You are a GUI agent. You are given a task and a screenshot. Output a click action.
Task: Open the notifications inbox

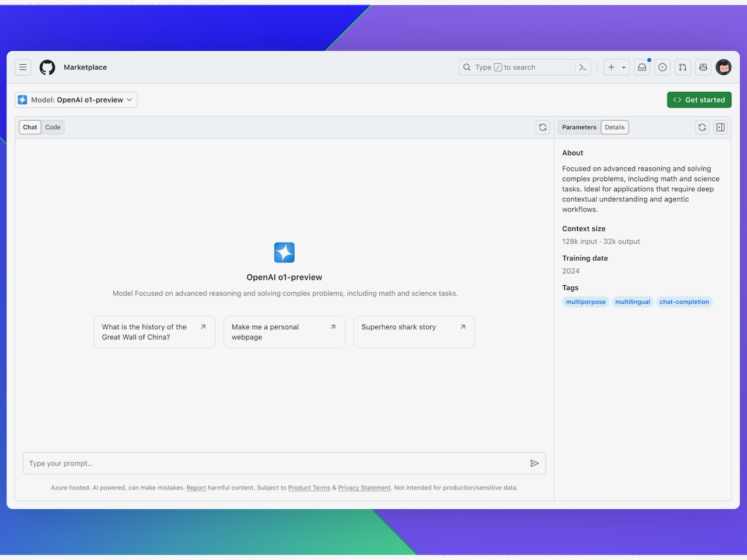(642, 67)
